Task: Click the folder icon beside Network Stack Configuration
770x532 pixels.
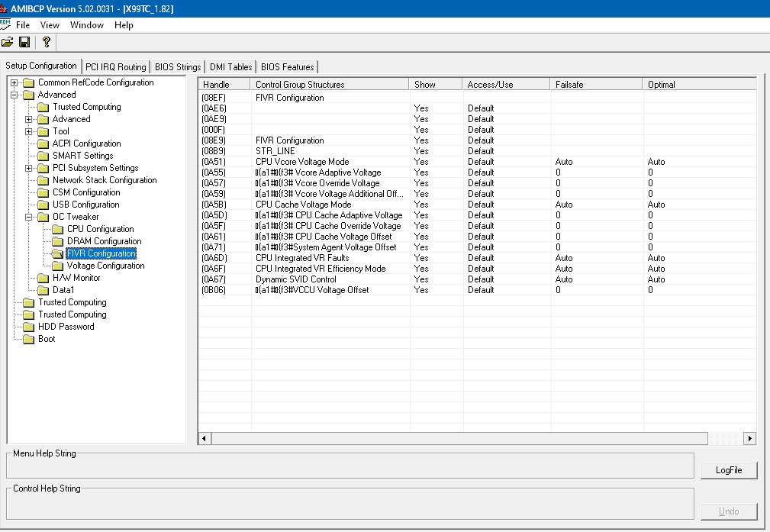Action: pyautogui.click(x=43, y=180)
